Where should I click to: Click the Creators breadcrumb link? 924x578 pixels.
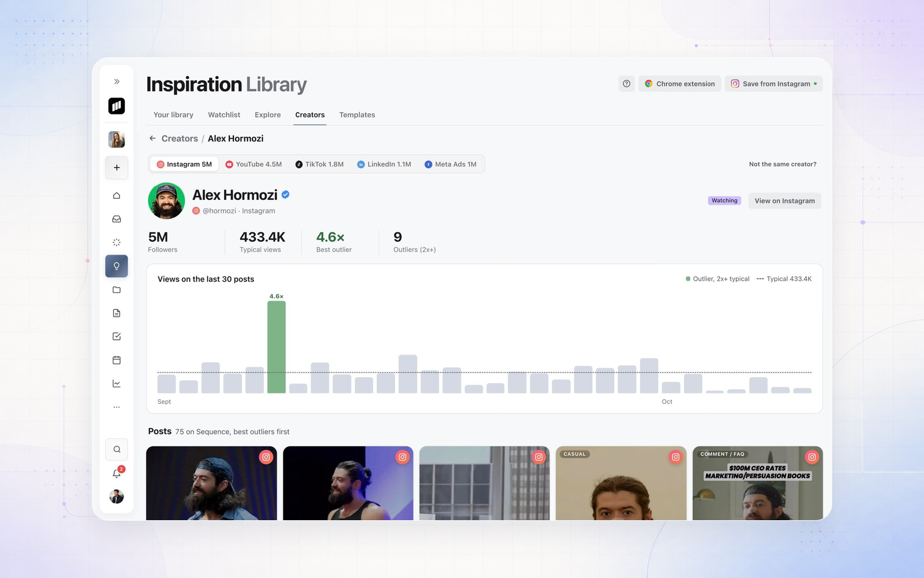180,139
